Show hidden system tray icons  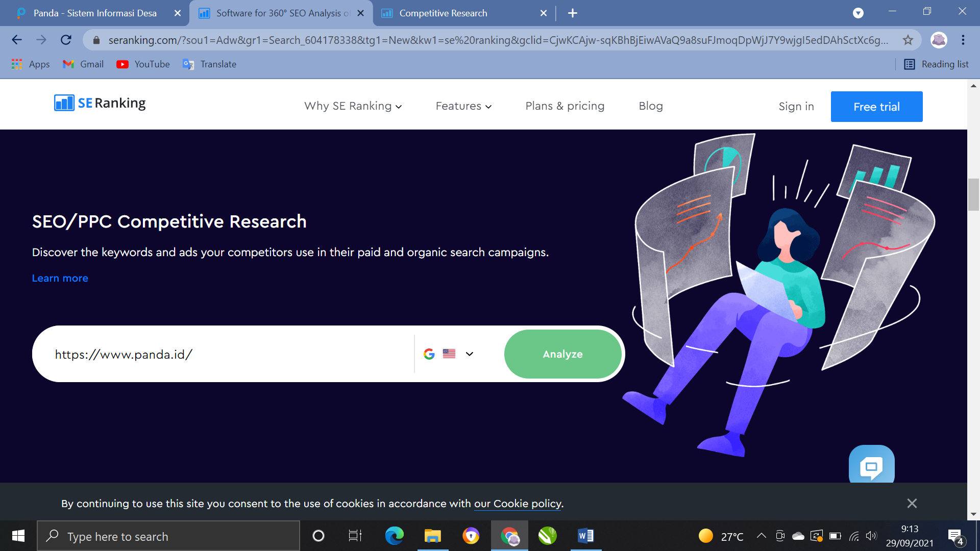click(762, 536)
